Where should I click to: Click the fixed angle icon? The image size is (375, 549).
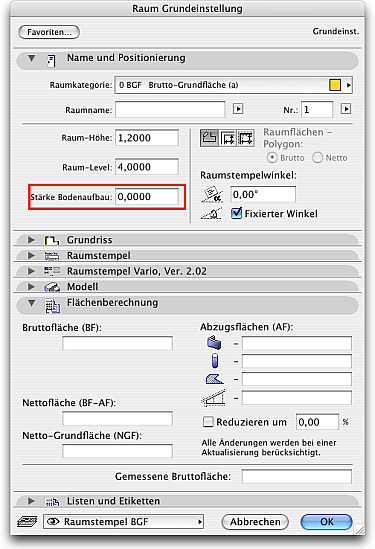tap(211, 214)
